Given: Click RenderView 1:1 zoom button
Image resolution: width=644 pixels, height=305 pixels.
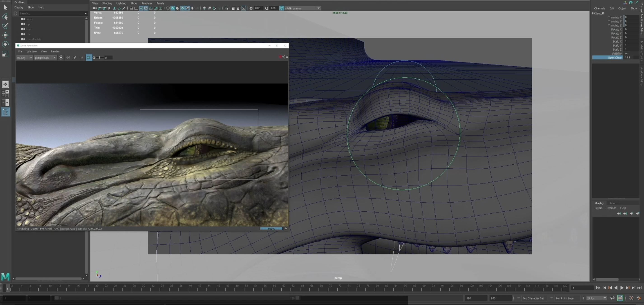Looking at the screenshot, I should [x=82, y=58].
